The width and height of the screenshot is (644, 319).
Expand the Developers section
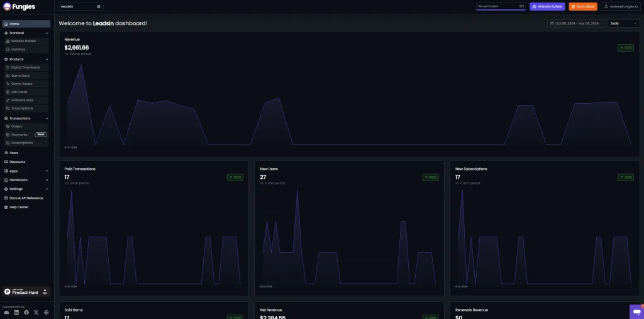click(47, 180)
